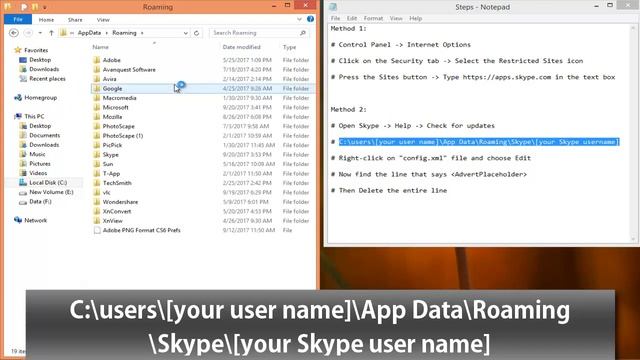The image size is (640, 360).
Task: Open Pictures under This PC
Action: coord(40,163)
